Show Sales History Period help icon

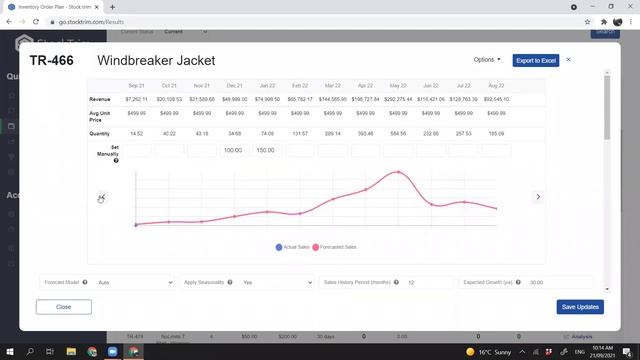pos(396,282)
